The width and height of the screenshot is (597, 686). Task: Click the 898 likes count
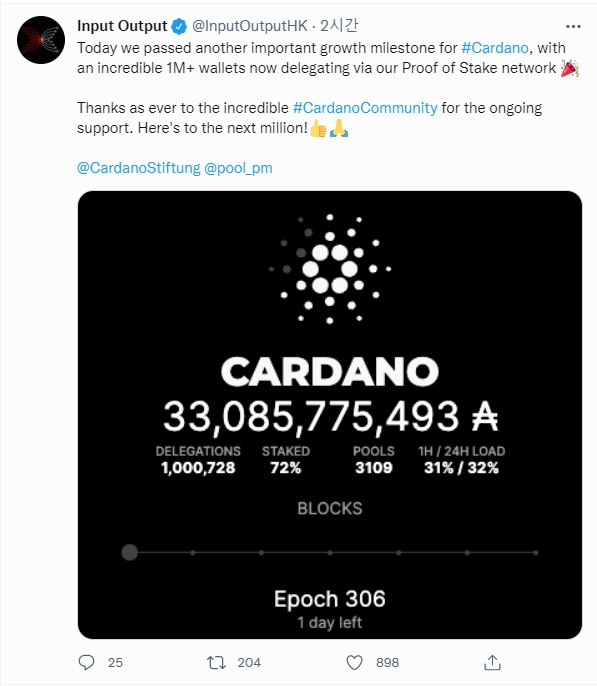click(x=388, y=662)
